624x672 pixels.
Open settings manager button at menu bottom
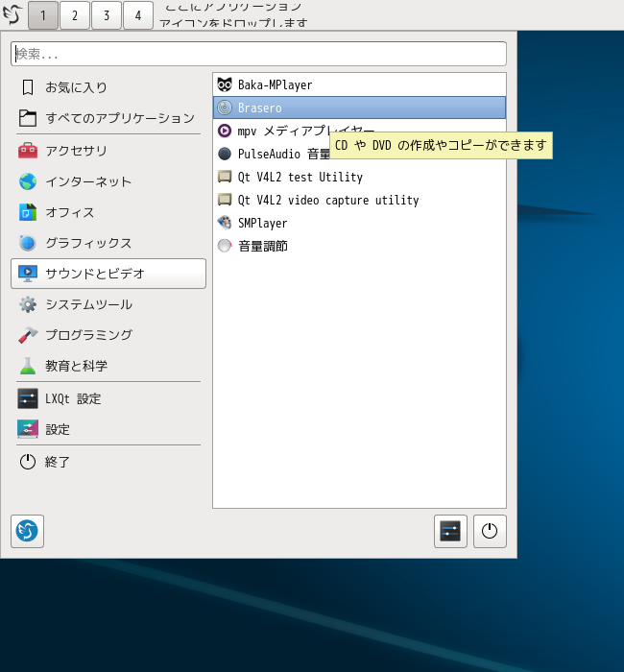(x=450, y=531)
